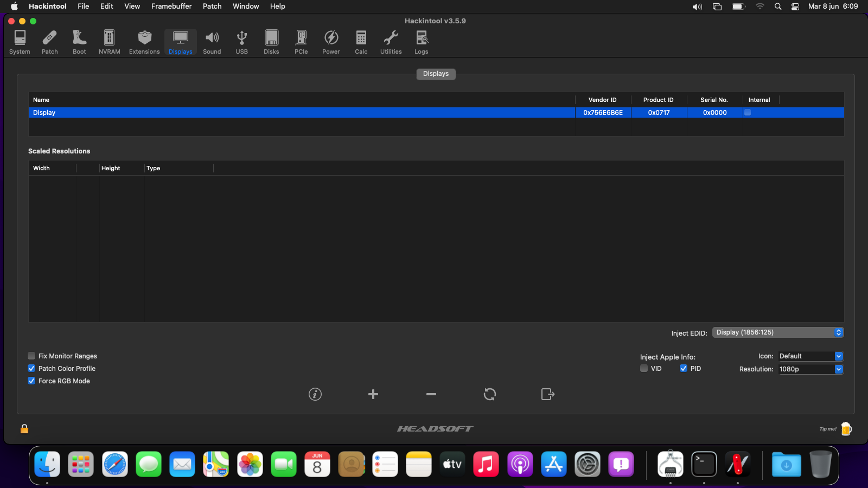Open Finder from the Dock
Screen dimensions: 868x488
[x=47, y=465]
